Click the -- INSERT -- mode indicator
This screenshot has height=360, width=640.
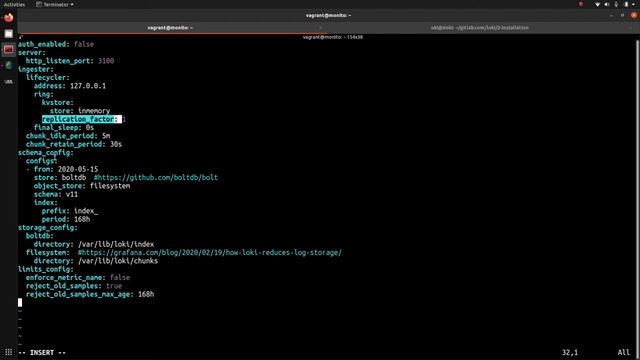42,352
